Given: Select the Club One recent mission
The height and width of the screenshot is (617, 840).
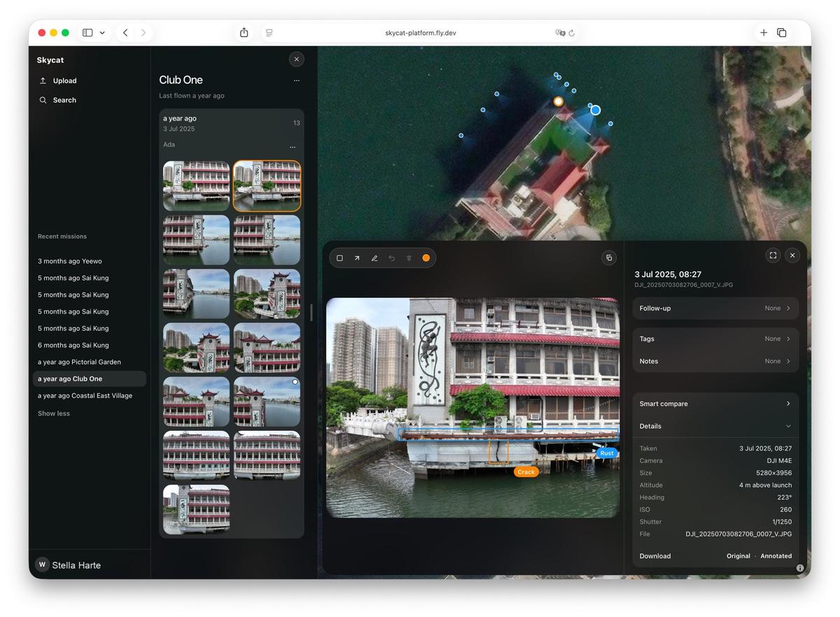Looking at the screenshot, I should point(90,379).
